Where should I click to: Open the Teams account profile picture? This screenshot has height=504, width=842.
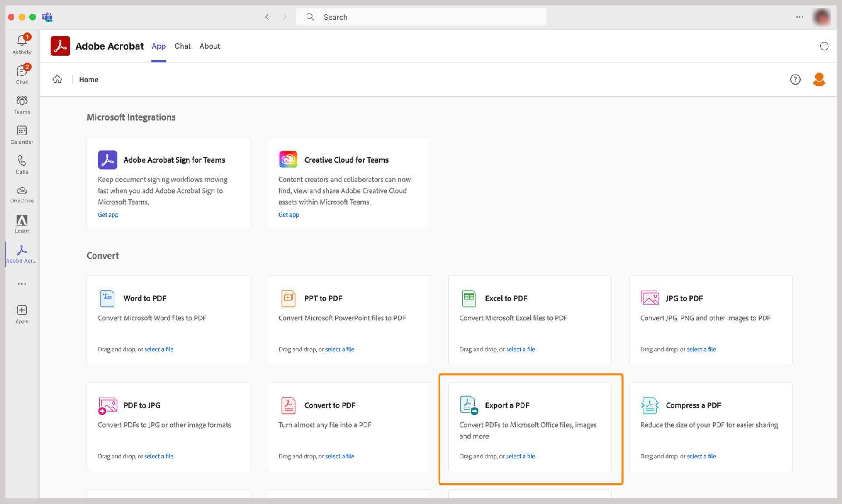821,17
